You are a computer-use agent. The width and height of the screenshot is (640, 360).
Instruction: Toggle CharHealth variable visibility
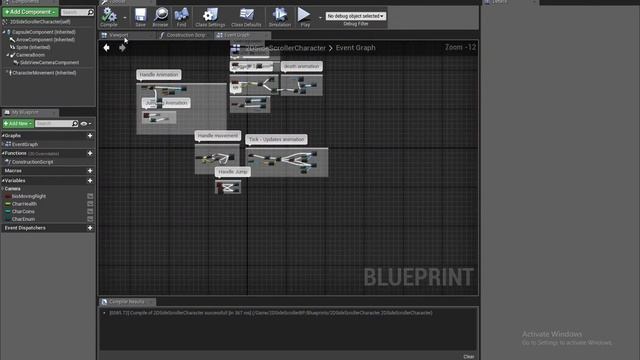[90, 204]
